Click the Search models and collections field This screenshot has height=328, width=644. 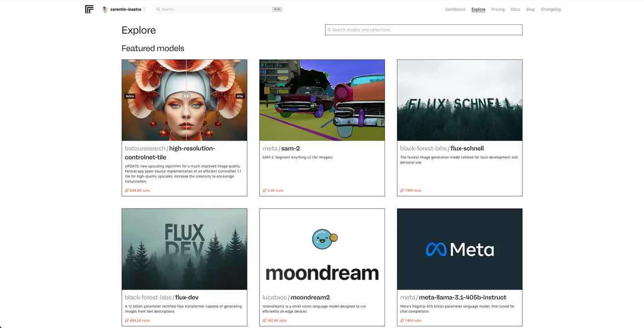click(x=424, y=30)
